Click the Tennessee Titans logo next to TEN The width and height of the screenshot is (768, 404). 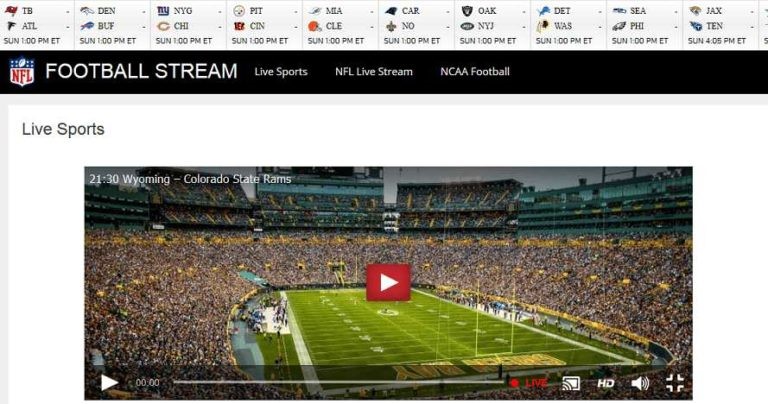tap(696, 26)
